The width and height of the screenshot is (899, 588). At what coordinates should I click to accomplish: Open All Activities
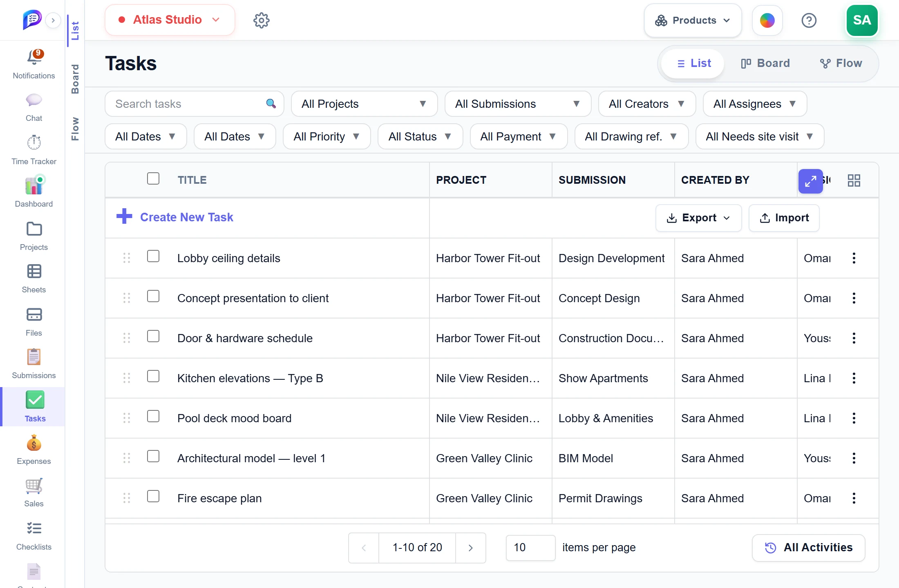[x=808, y=548]
